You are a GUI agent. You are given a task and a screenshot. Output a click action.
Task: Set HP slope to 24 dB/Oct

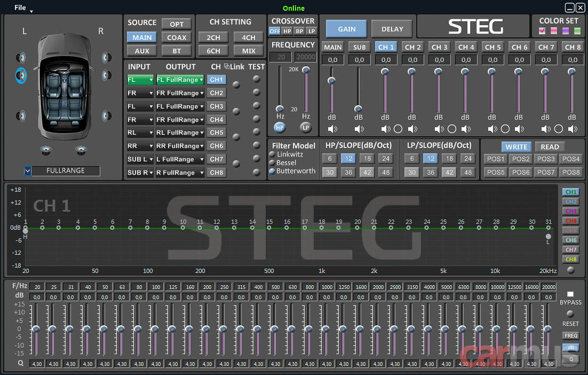click(386, 159)
